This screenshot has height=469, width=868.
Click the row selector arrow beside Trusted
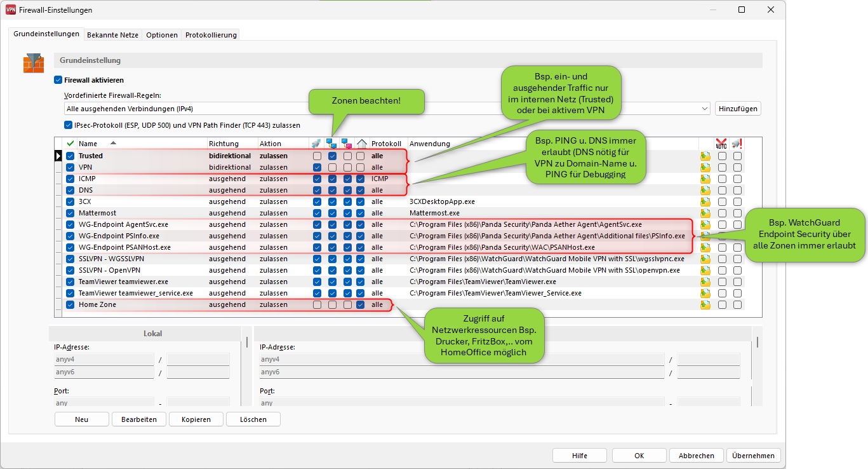click(x=59, y=156)
